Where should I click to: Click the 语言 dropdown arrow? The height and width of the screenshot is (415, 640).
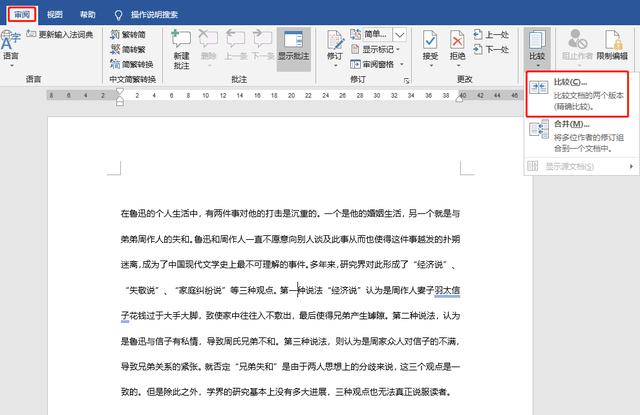pos(11,65)
